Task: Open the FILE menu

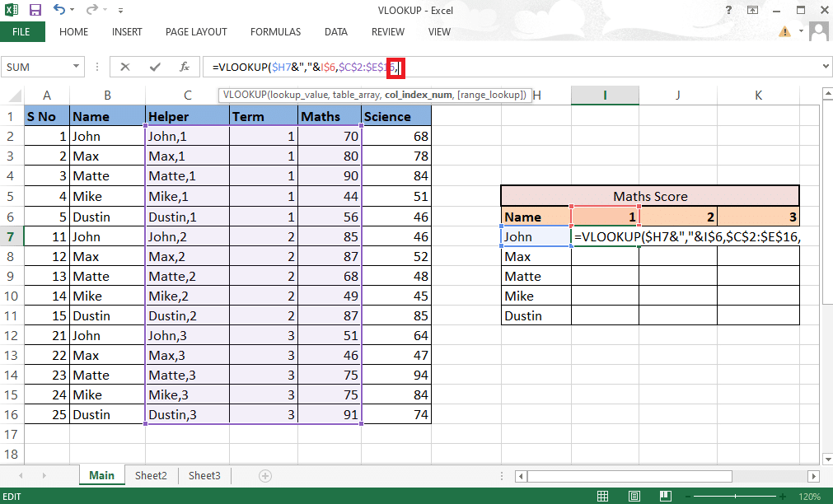Action: coord(22,31)
